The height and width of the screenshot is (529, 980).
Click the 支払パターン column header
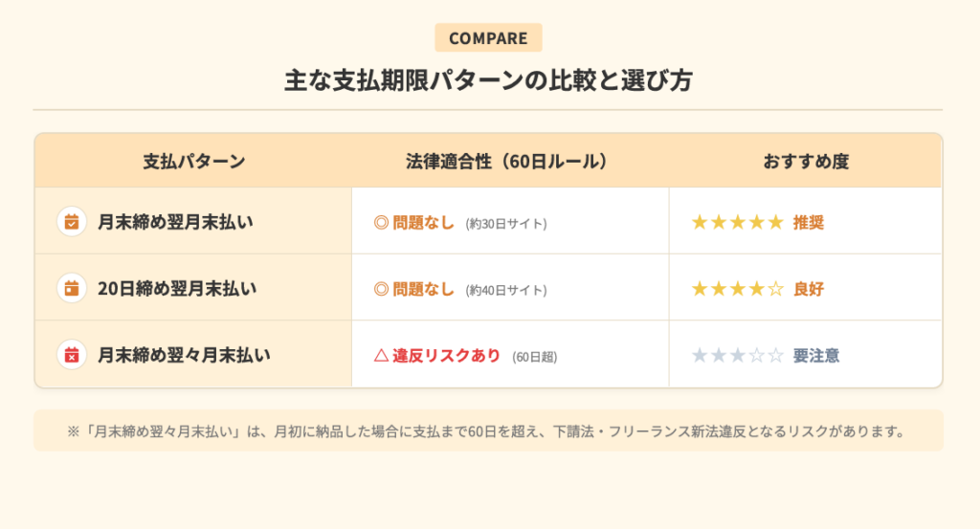click(193, 162)
